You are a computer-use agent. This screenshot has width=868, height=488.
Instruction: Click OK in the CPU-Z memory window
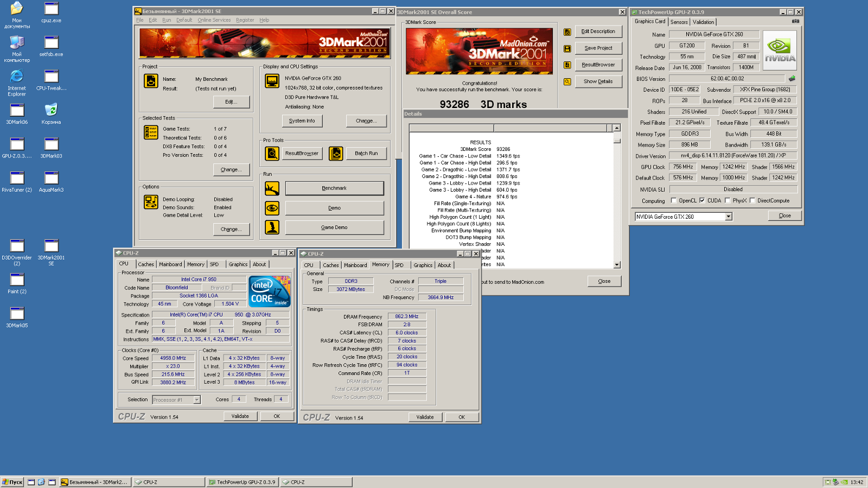[x=462, y=417]
